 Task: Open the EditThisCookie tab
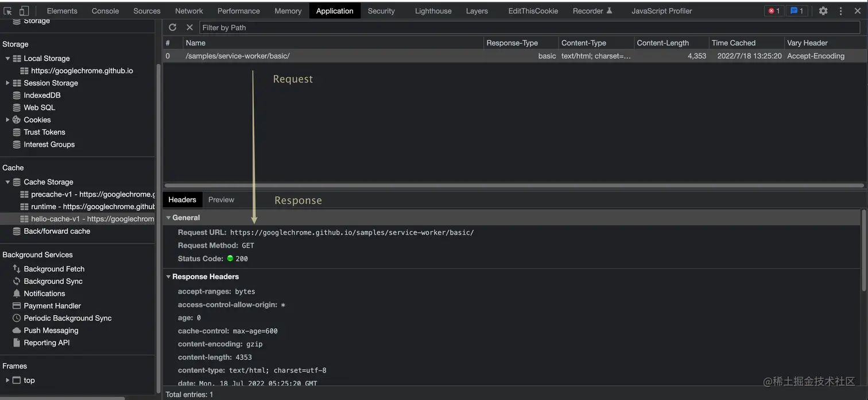click(533, 11)
